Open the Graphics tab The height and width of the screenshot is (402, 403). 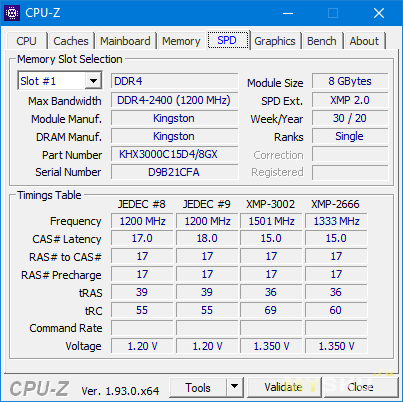(275, 41)
